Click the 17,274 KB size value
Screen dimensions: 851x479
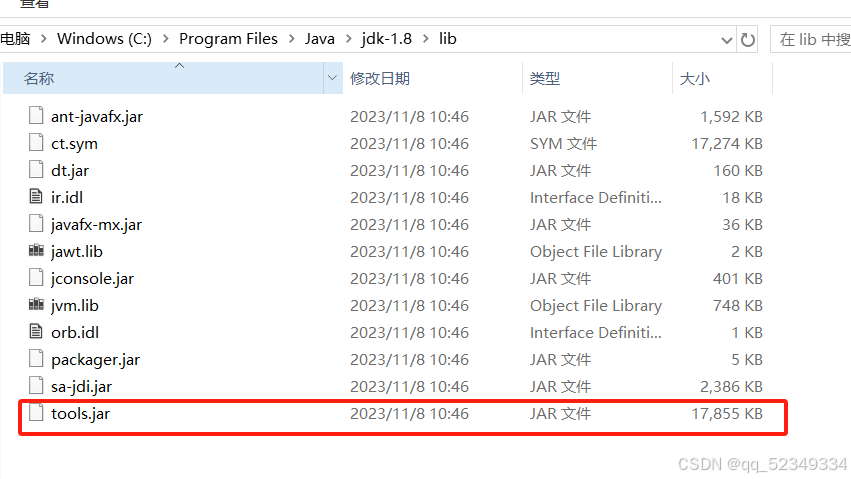point(727,144)
